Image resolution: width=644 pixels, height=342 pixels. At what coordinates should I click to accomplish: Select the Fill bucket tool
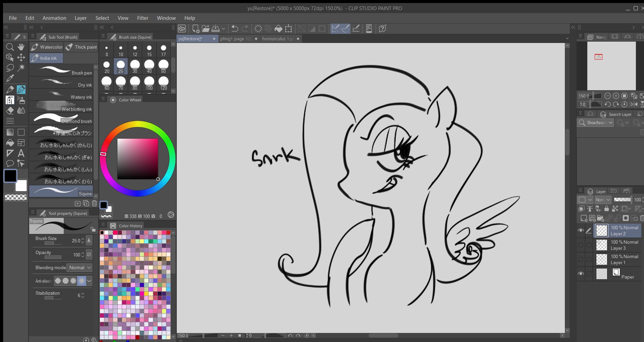coord(10,143)
